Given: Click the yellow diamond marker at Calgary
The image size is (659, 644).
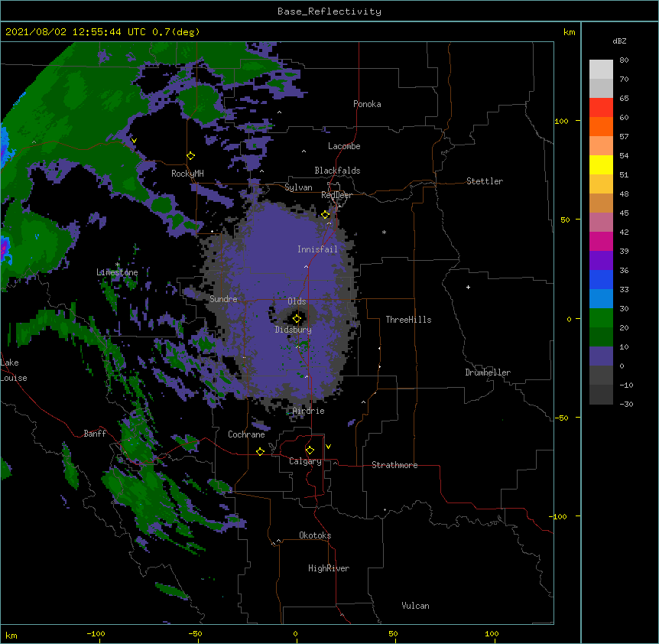Looking at the screenshot, I should pos(310,450).
